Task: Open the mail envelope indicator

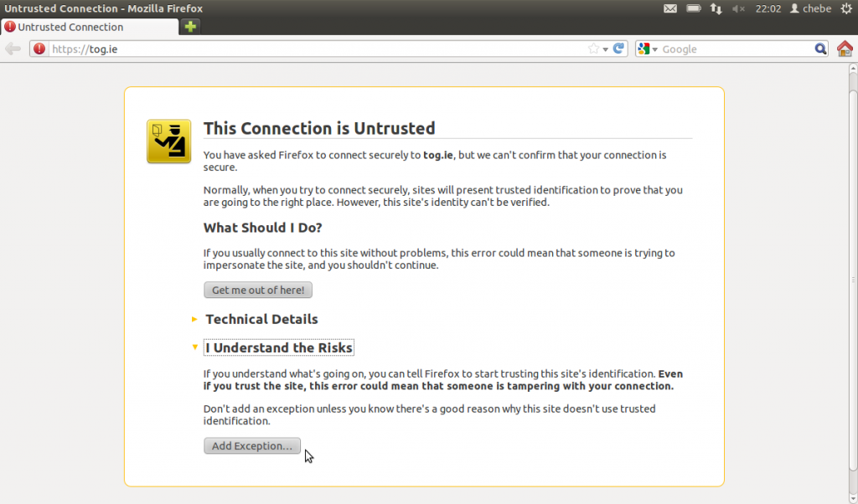Action: pos(669,8)
